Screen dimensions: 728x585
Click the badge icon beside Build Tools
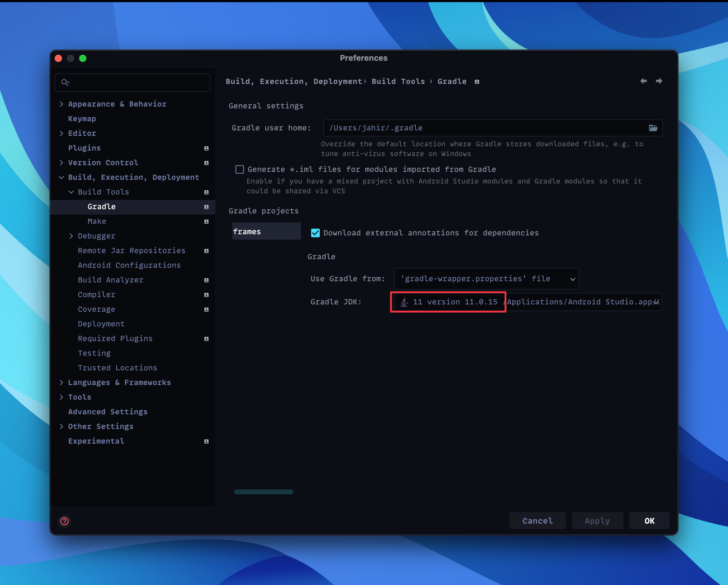click(x=206, y=192)
